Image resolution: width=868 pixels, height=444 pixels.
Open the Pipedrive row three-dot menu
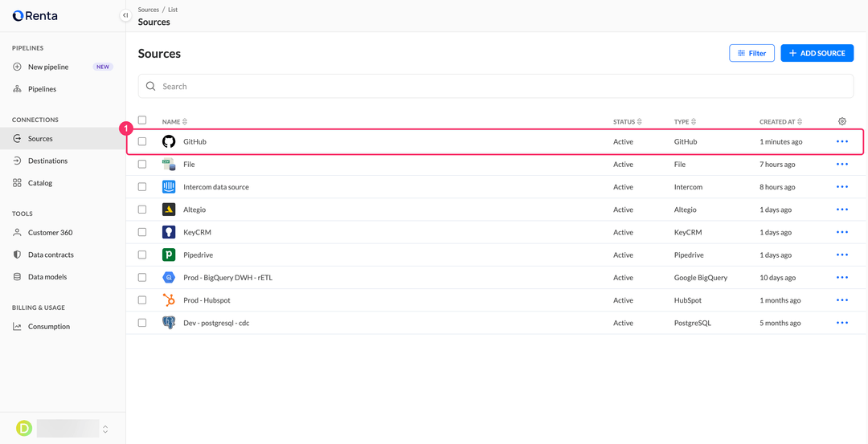[842, 255]
